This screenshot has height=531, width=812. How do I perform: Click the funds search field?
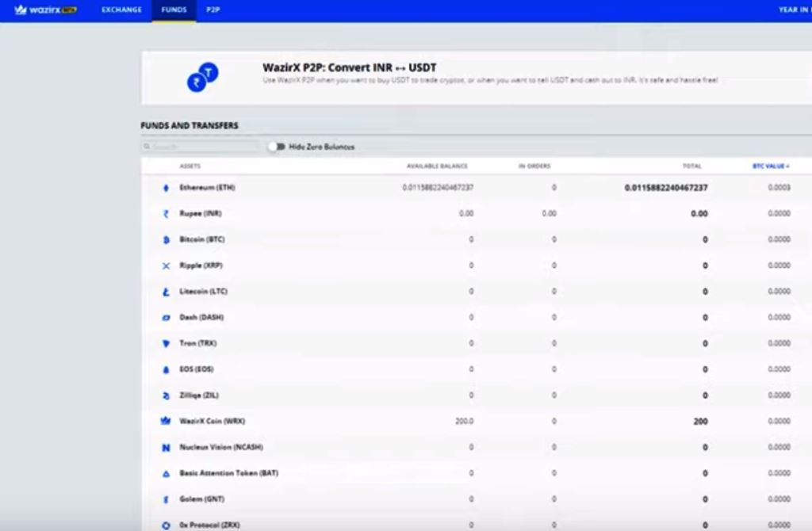[201, 147]
